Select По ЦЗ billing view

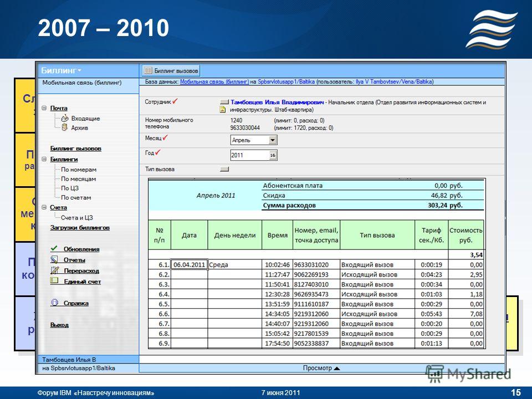70,188
